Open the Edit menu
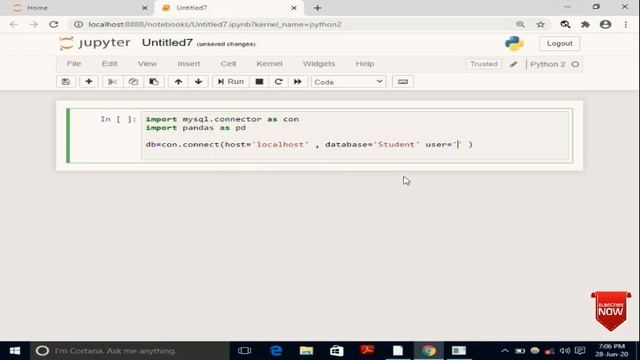This screenshot has height=360, width=640. (x=109, y=64)
